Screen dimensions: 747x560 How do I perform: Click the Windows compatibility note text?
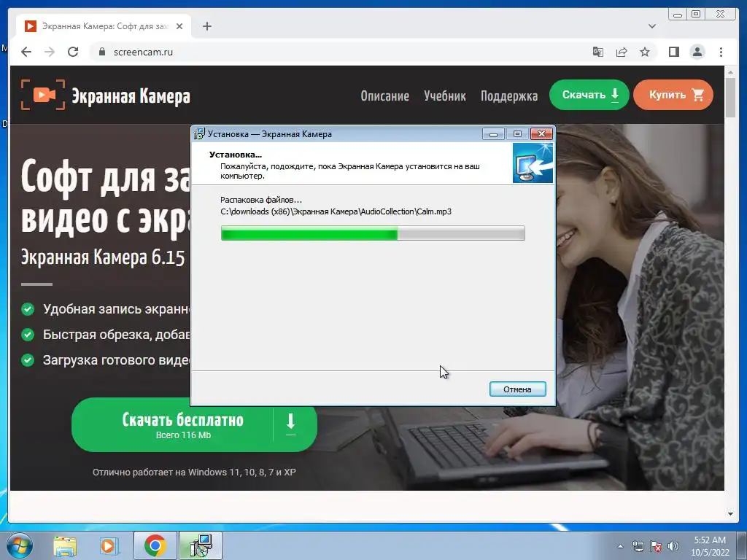(194, 472)
